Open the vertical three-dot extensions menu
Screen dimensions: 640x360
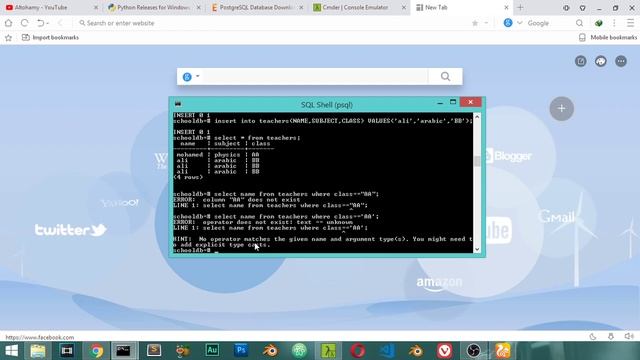tap(614, 23)
